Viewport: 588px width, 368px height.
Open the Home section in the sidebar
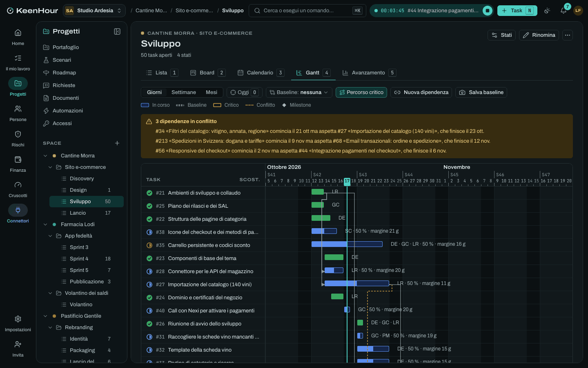[18, 37]
